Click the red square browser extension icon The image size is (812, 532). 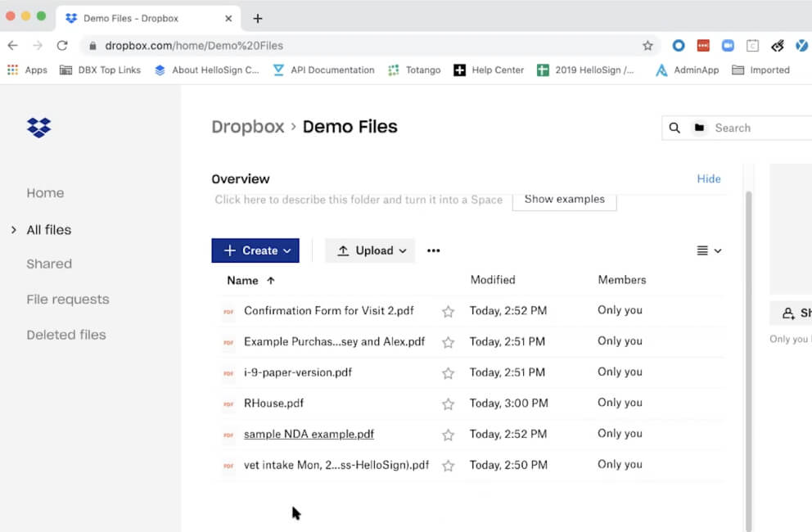click(703, 46)
